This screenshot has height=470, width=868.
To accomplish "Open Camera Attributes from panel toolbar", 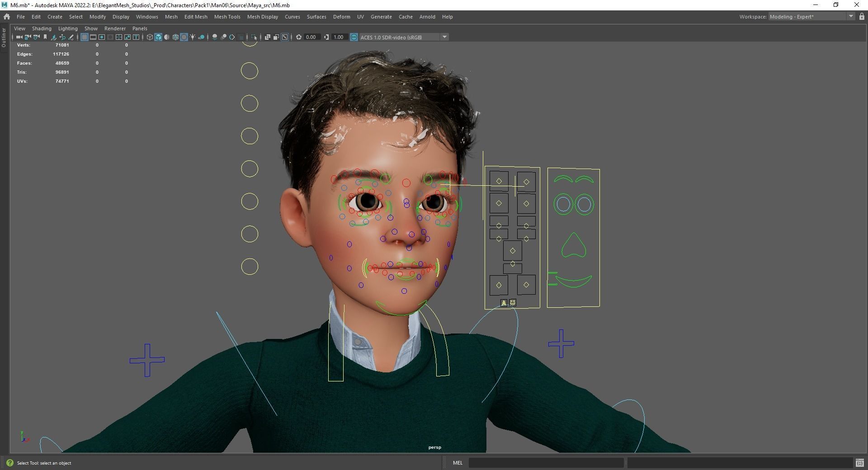I will (x=37, y=37).
